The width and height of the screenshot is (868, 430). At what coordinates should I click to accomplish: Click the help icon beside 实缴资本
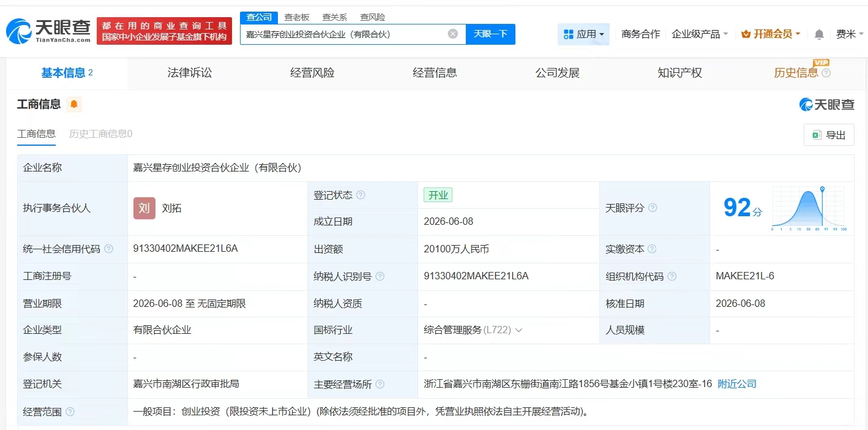[652, 249]
